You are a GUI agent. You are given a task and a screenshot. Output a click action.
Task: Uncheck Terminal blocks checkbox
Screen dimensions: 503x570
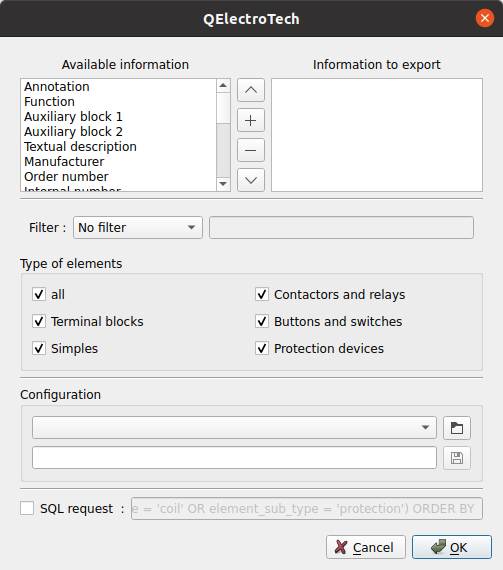(39, 321)
